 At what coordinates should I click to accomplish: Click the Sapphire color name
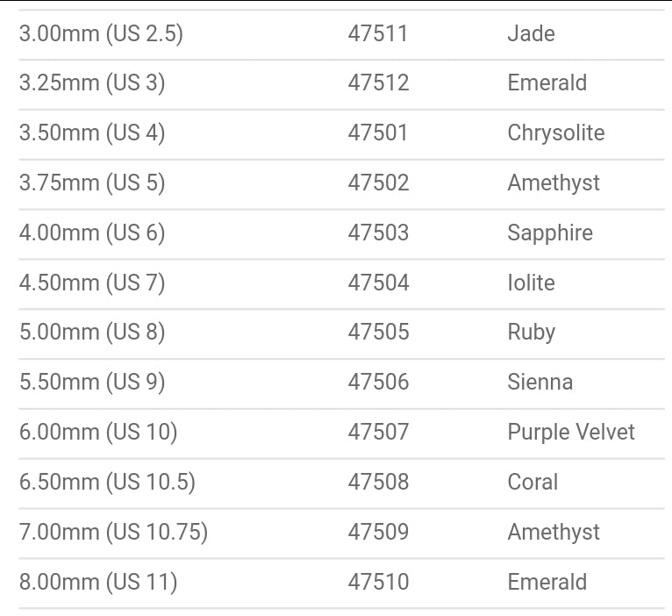[x=550, y=233]
